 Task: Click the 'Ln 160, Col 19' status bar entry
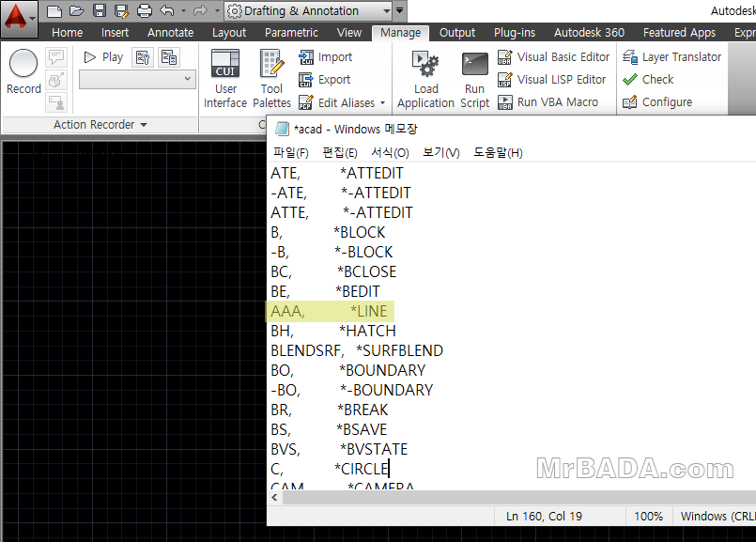[x=544, y=517]
